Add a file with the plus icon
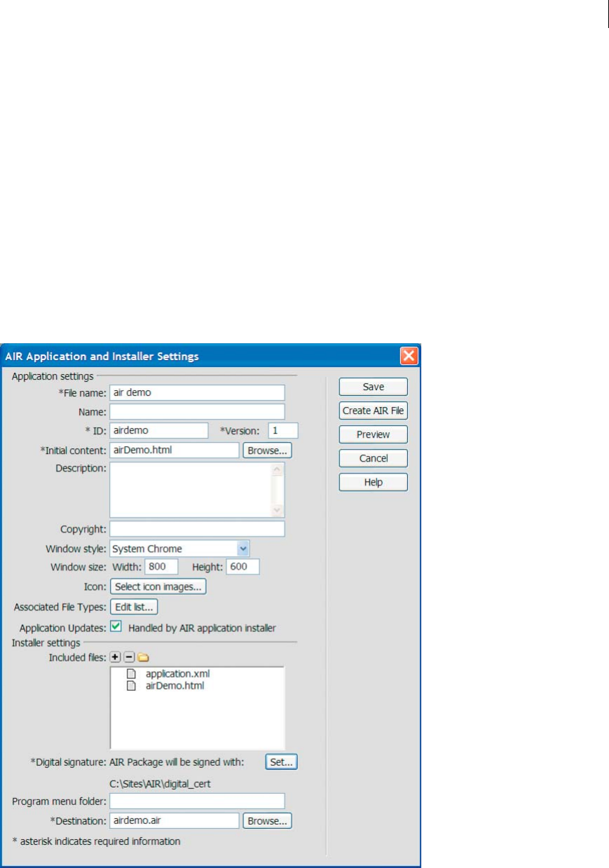This screenshot has height=868, width=609. point(116,657)
